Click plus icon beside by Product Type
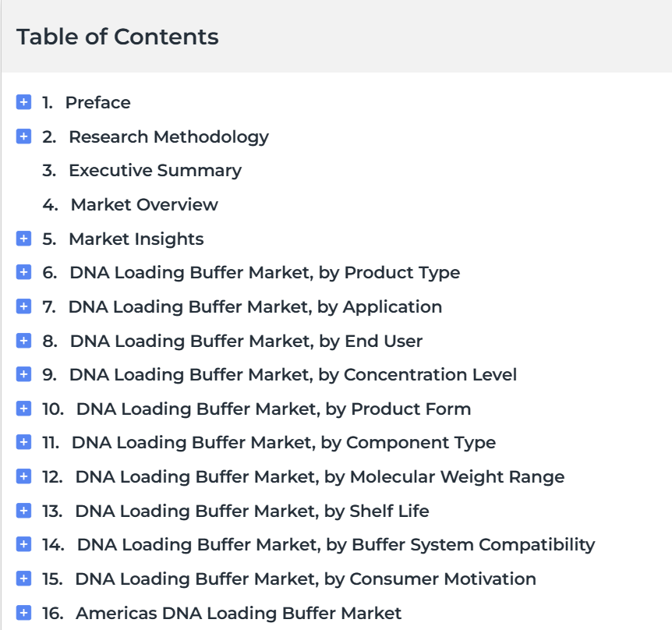This screenshot has width=672, height=630. click(23, 272)
